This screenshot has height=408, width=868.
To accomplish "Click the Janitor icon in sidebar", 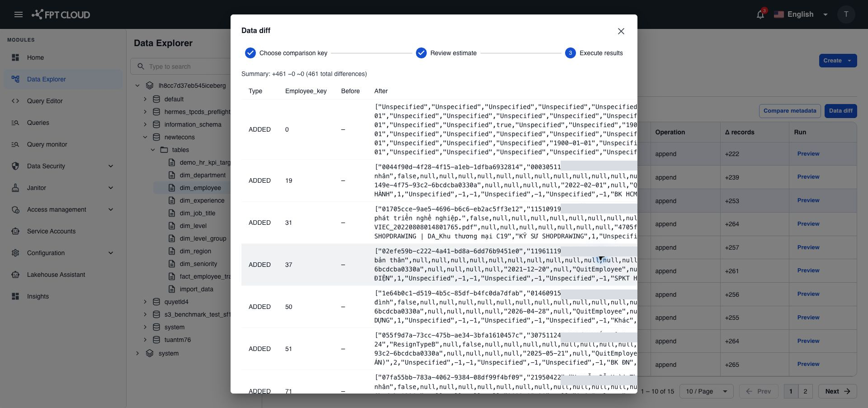I will coord(15,188).
